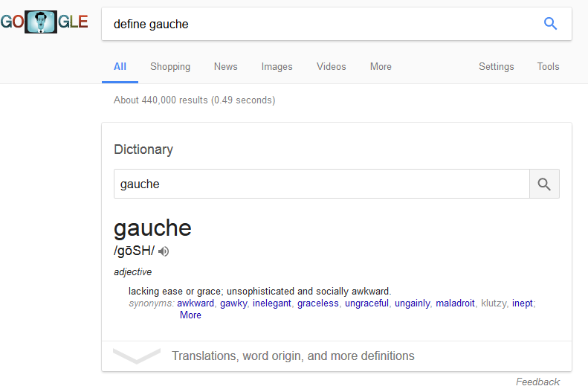Click the dictionary search magnifier button
588x389 pixels.
pyautogui.click(x=544, y=184)
